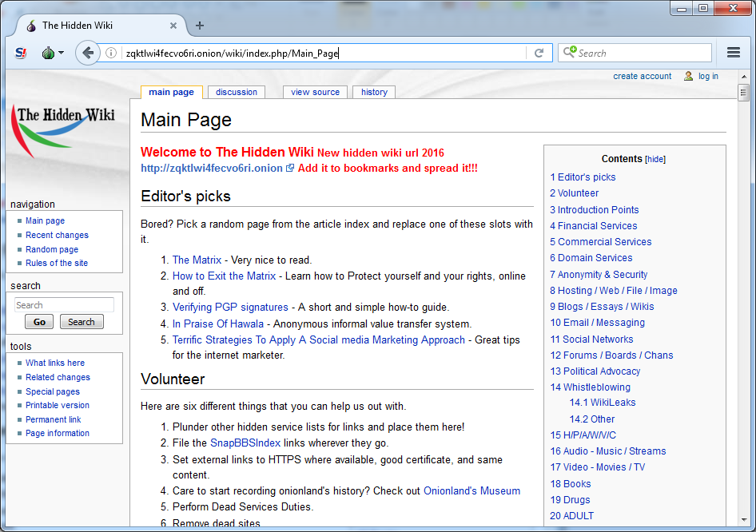Viewport: 756px width, 532px height.
Task: Open What links here
Action: 55,363
